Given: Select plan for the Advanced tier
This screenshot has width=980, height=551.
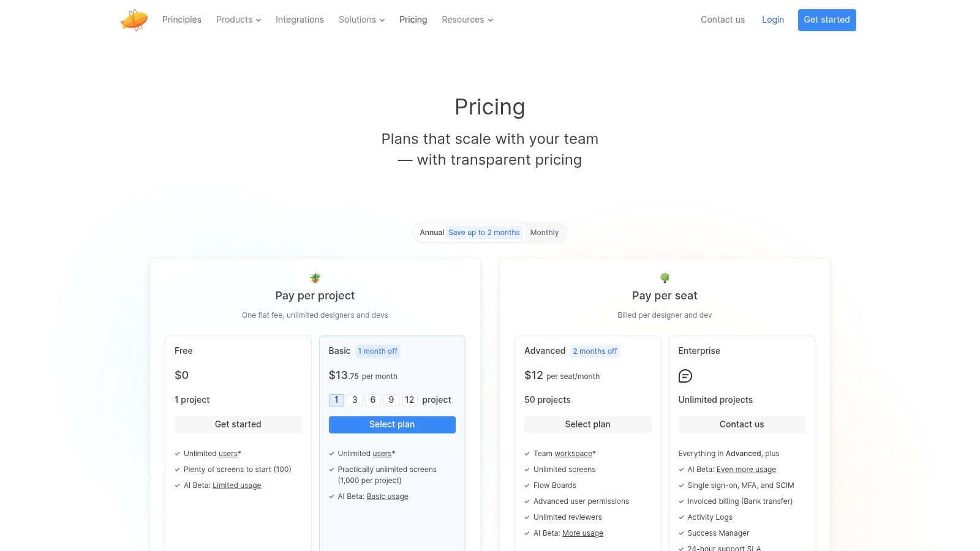Looking at the screenshot, I should coord(587,424).
